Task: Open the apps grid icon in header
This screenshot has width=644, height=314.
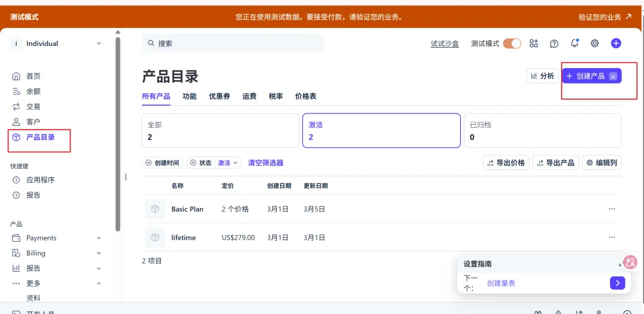Action: coord(534,44)
